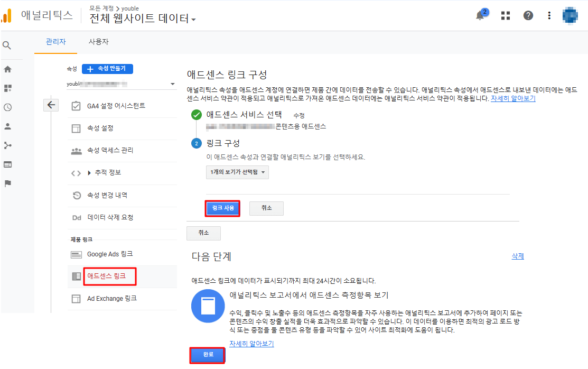Open the search icon in left sidebar

[7, 45]
